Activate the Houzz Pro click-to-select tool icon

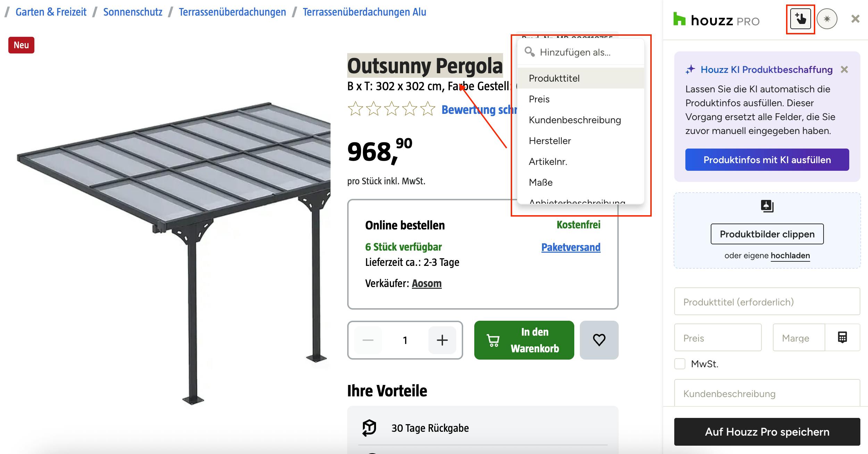point(800,19)
